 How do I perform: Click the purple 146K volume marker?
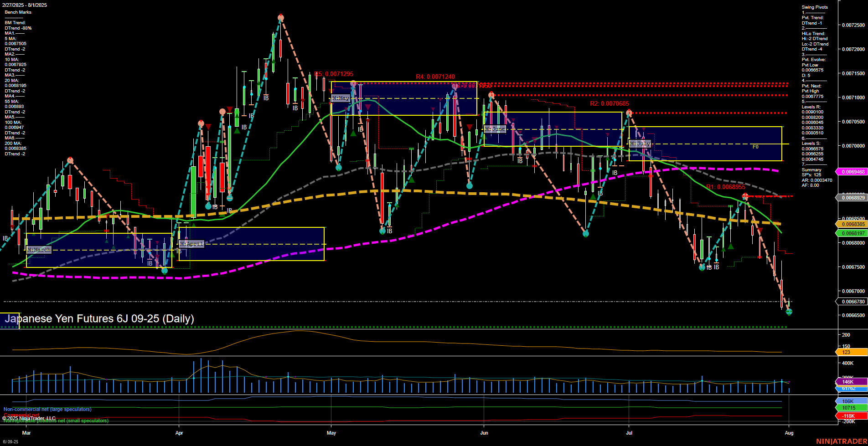(852, 382)
